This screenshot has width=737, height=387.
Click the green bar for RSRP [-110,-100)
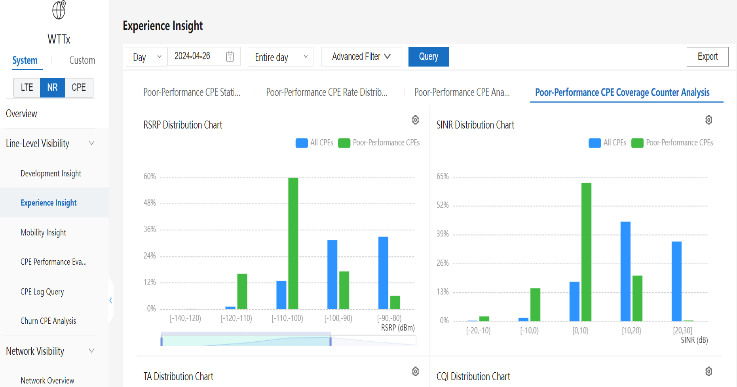pos(293,243)
